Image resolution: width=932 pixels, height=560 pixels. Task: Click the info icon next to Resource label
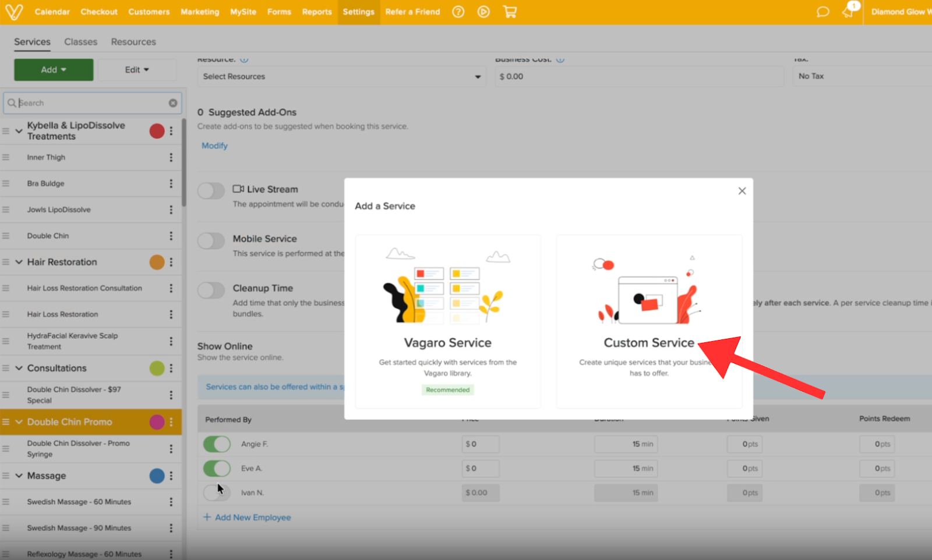tap(245, 59)
